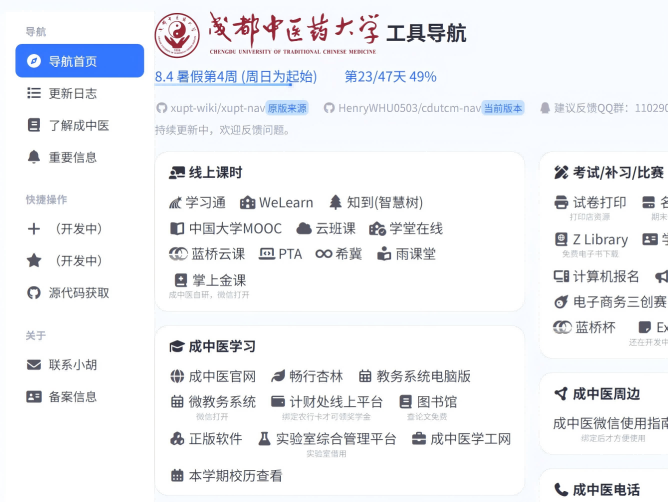Click the 联系小胡 envelope icon
Viewport: 668px width, 502px height.
coord(34,365)
